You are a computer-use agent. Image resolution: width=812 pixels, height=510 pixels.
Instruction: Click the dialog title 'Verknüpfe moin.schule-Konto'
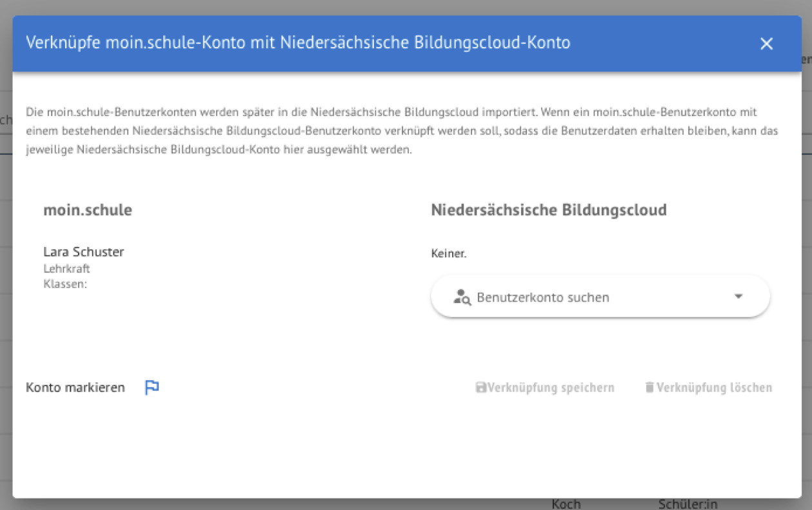(x=297, y=43)
